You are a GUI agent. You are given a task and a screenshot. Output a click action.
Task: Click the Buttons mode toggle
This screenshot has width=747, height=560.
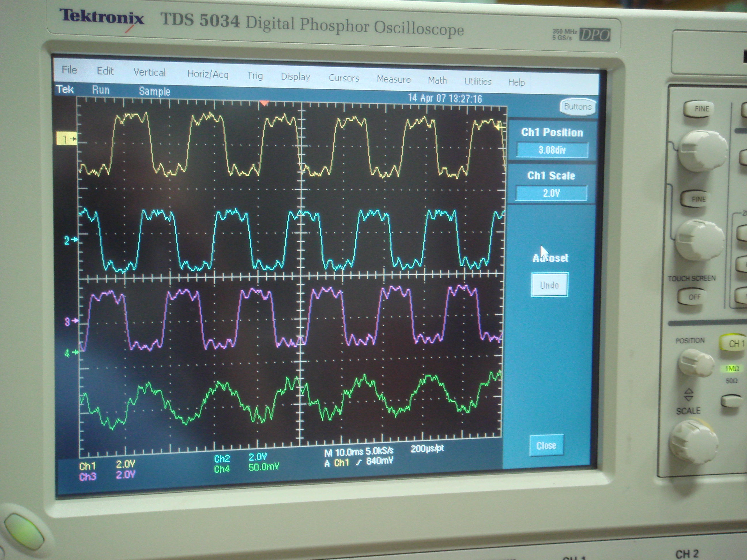(x=578, y=107)
